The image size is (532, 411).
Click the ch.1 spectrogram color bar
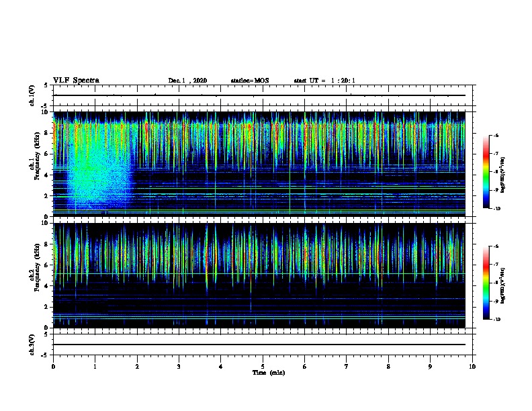pyautogui.click(x=486, y=172)
